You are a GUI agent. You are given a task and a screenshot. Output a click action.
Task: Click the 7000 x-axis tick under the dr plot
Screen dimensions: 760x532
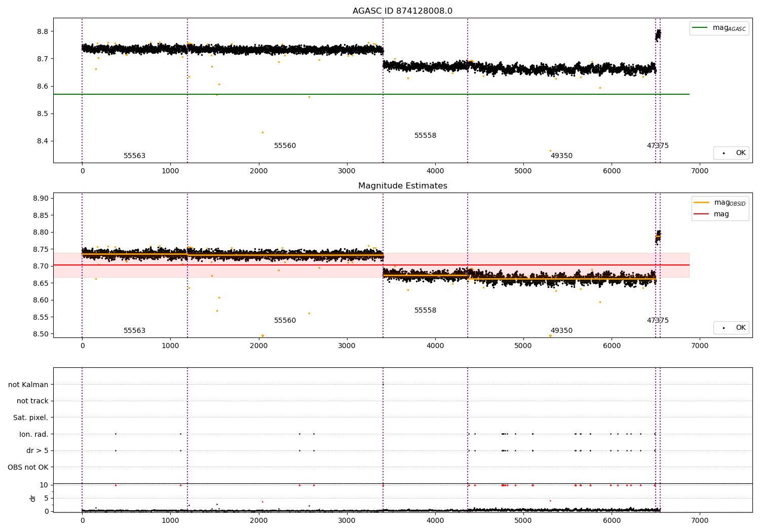[700, 520]
